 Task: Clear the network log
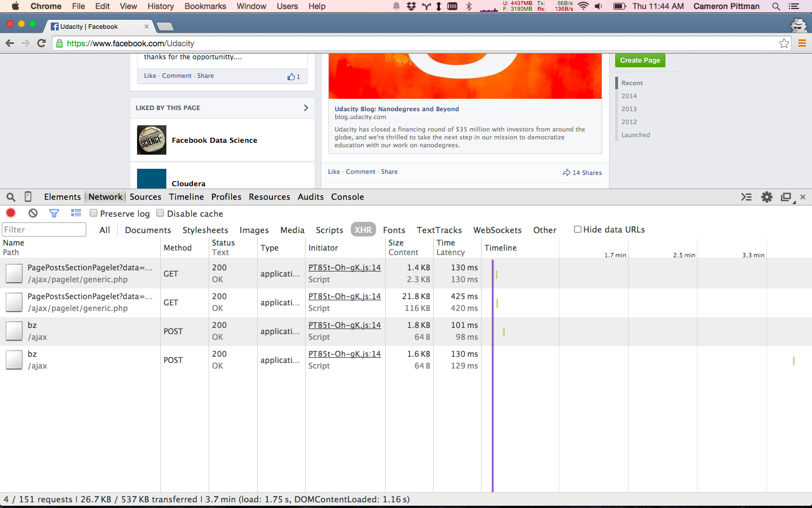pos(33,213)
